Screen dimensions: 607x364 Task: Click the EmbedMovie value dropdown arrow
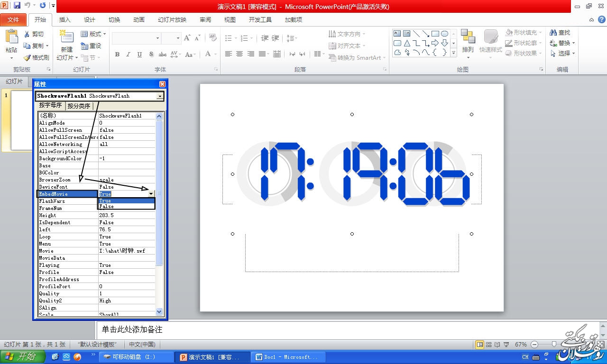coord(151,194)
